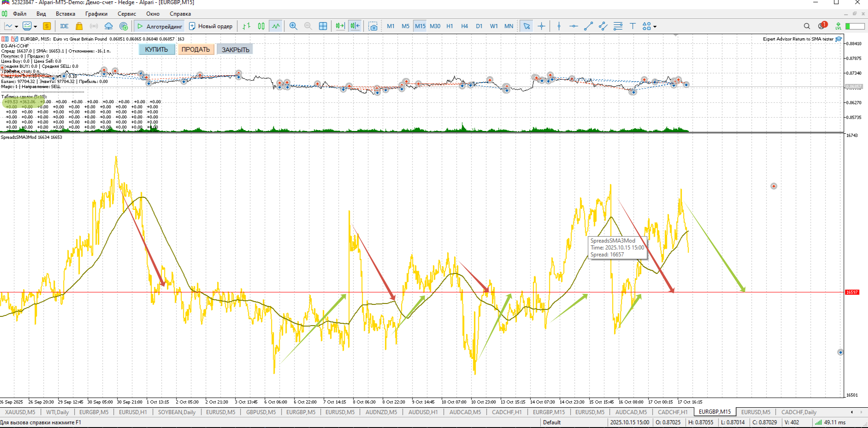Screen dimensions: 868x428
Task: Switch timeframe to D1
Action: [x=479, y=26]
